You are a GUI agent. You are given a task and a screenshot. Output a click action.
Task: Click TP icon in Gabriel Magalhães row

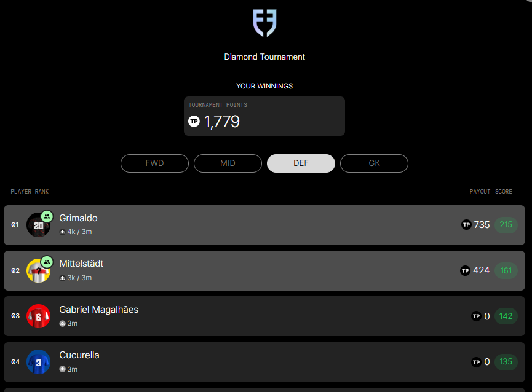tap(477, 316)
